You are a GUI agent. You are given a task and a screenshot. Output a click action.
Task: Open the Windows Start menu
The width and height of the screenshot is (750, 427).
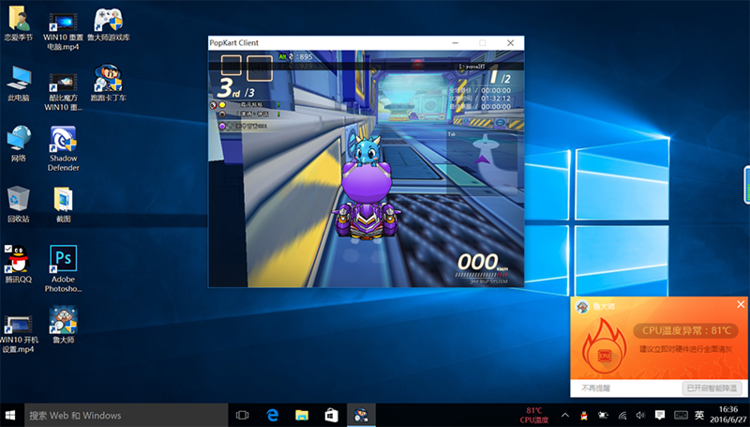(x=12, y=415)
